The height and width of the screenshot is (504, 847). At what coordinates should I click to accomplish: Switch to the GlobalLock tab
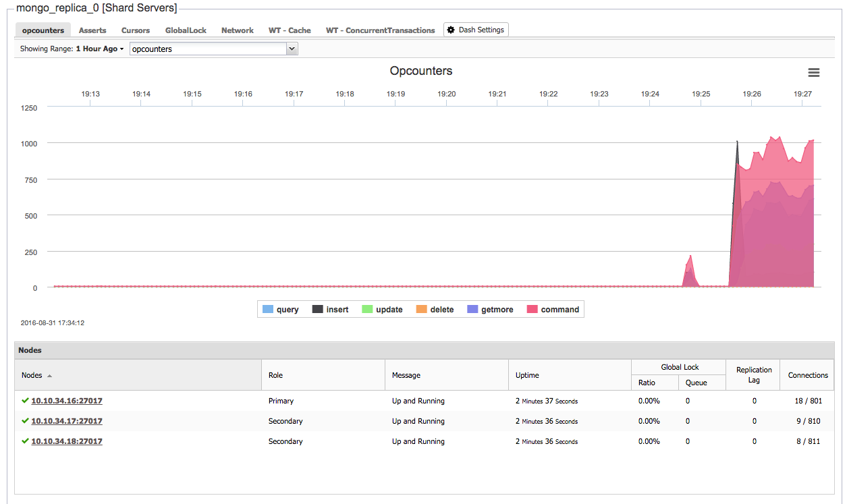pyautogui.click(x=186, y=30)
